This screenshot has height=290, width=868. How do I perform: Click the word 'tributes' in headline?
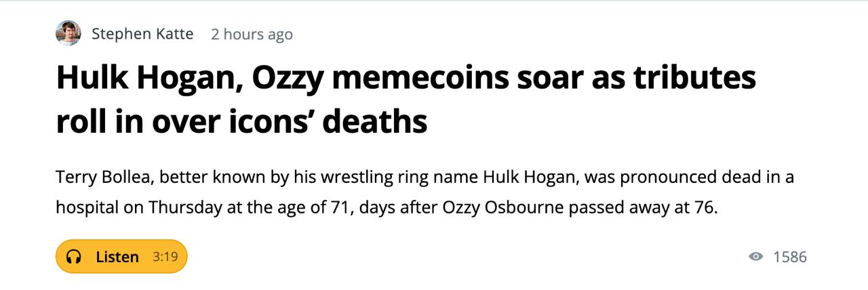coord(694,79)
